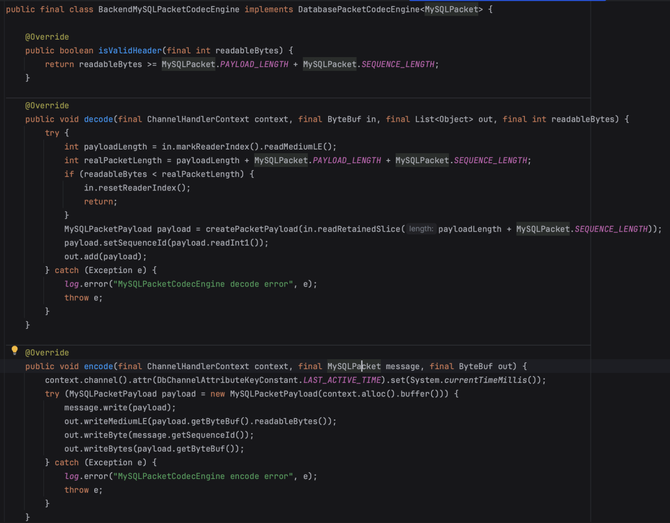Click the decode method name
This screenshot has width=670, height=523.
[98, 119]
